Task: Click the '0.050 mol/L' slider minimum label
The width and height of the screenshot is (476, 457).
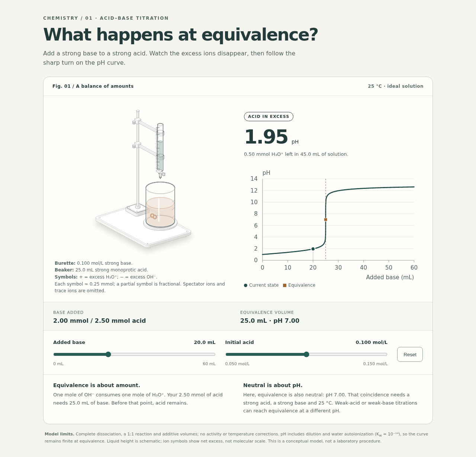Action: pos(237,364)
